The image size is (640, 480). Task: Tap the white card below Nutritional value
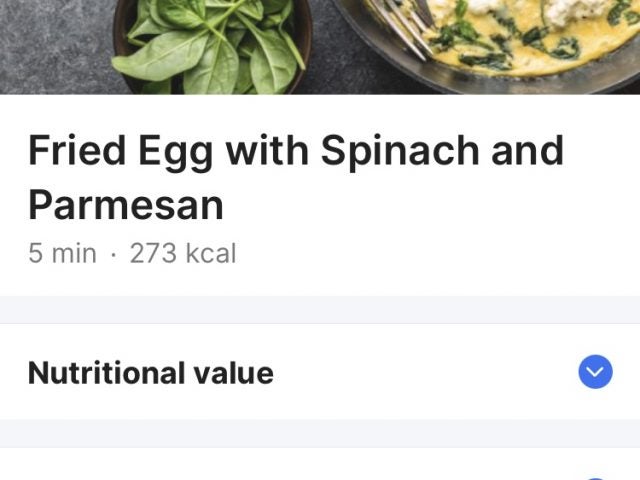tap(300, 466)
